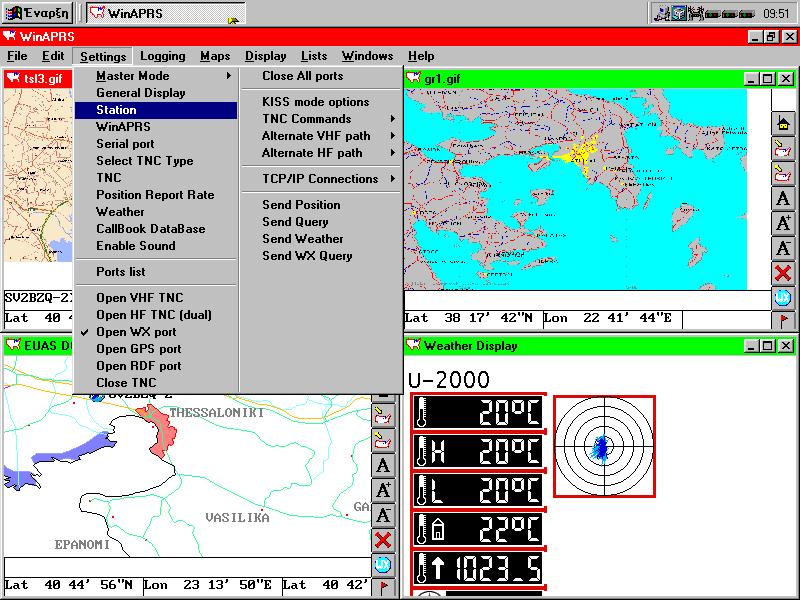Click the WinAPRS title bar icon

point(10,36)
